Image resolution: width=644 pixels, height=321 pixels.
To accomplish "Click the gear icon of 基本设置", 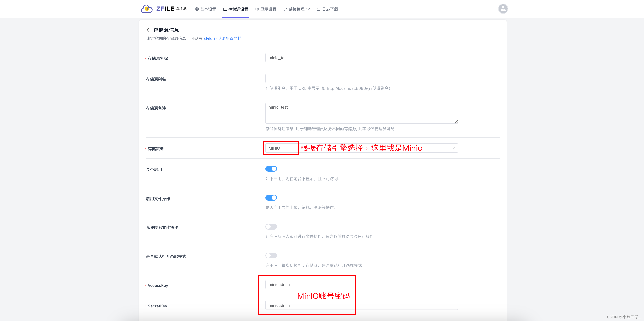I will (x=197, y=9).
